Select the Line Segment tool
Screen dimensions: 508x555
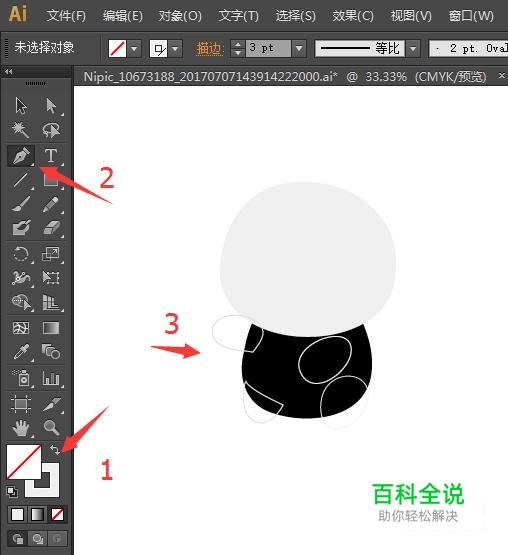click(x=21, y=180)
